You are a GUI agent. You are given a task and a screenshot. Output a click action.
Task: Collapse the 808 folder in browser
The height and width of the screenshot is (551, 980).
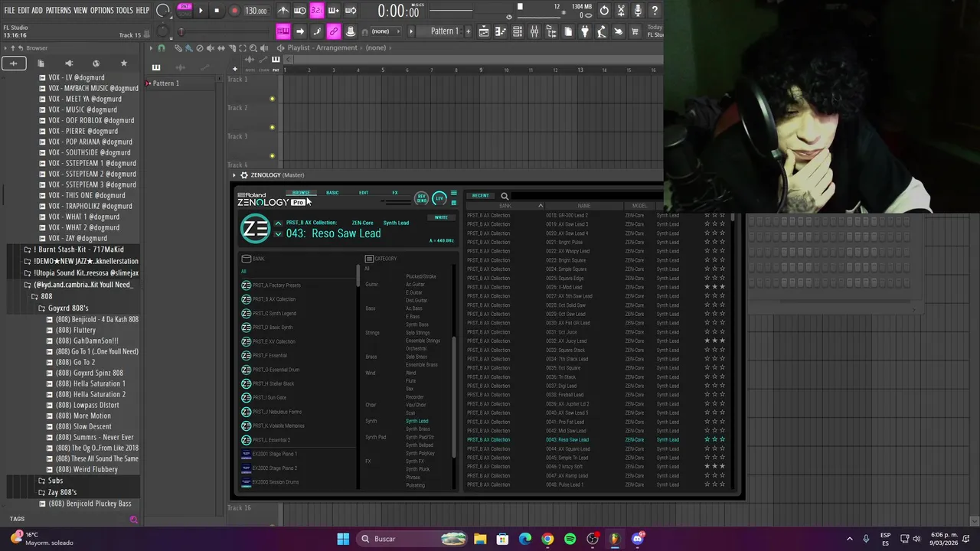coord(46,296)
